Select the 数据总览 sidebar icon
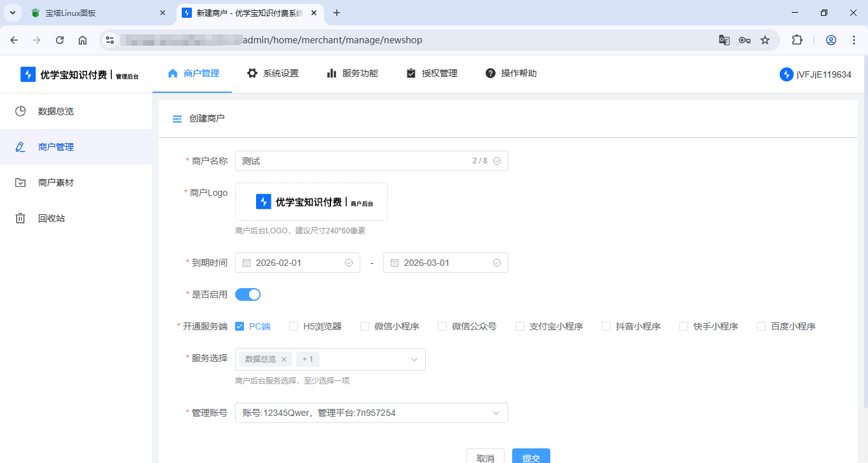Viewport: 868px width, 463px height. point(20,111)
